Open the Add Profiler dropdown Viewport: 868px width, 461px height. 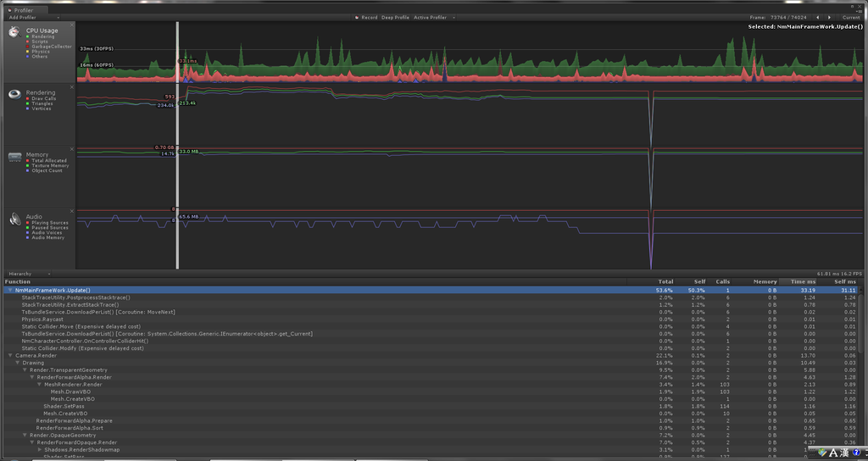point(34,17)
